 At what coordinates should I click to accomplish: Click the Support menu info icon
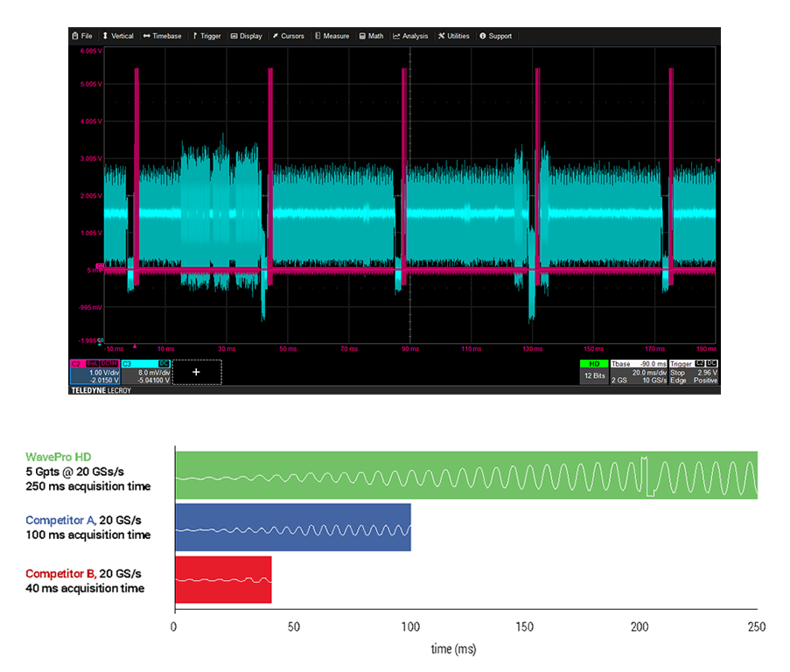point(482,36)
